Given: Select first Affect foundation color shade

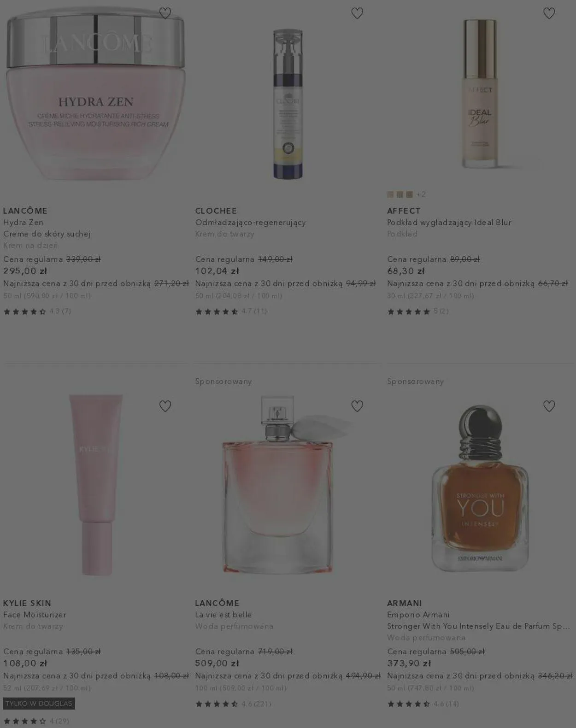Looking at the screenshot, I should (390, 194).
